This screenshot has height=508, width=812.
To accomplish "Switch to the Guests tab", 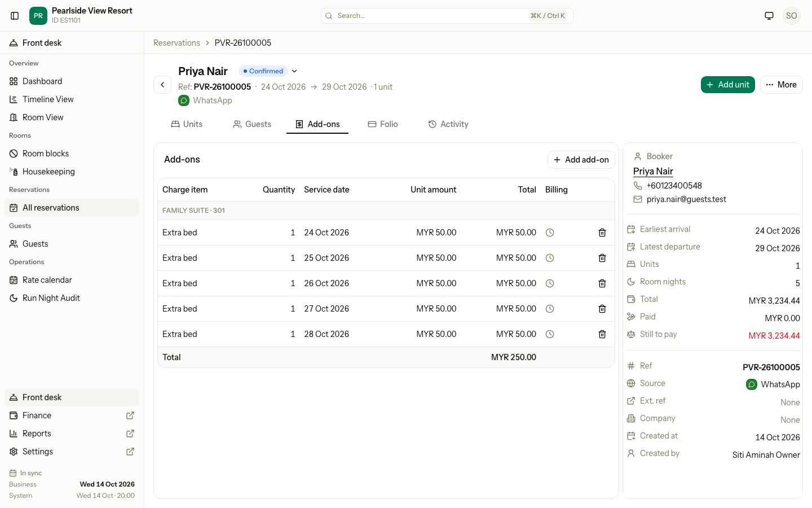I will pos(252,124).
